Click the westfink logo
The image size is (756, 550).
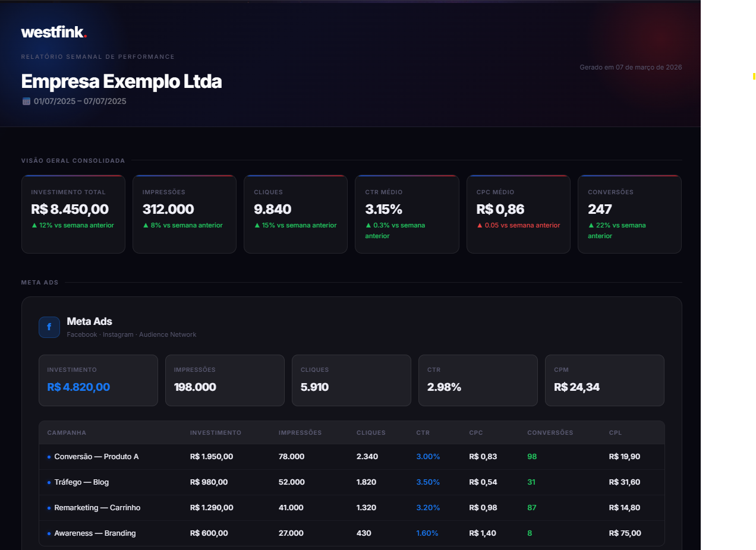pos(53,32)
